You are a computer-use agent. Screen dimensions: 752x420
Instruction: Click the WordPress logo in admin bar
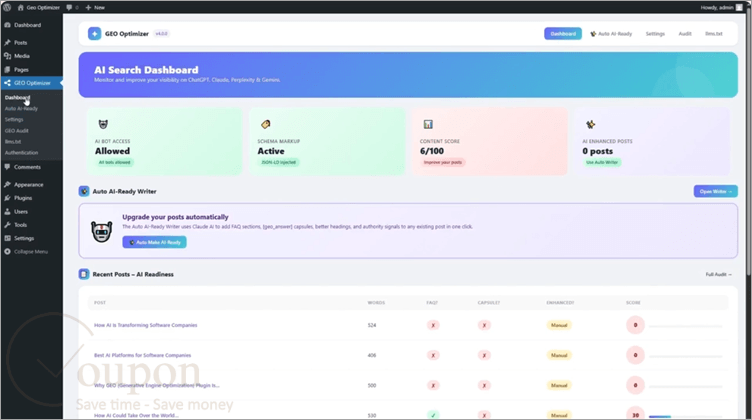coord(7,7)
